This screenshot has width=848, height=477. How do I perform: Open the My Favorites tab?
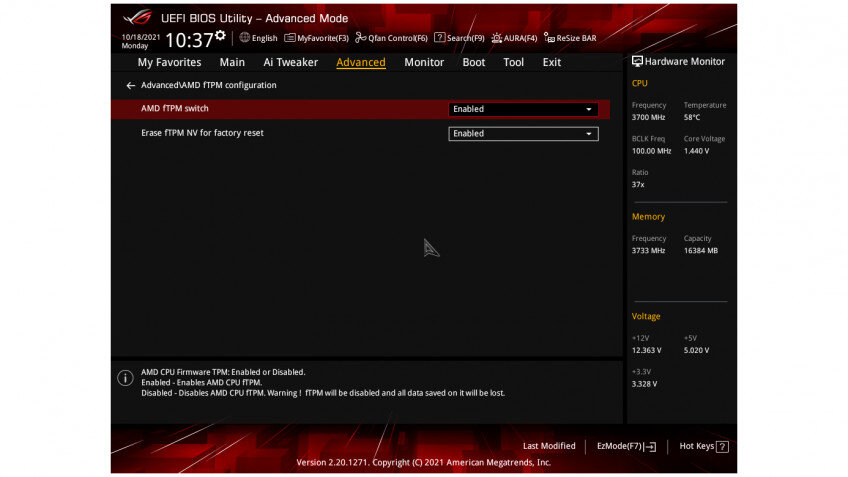click(169, 62)
